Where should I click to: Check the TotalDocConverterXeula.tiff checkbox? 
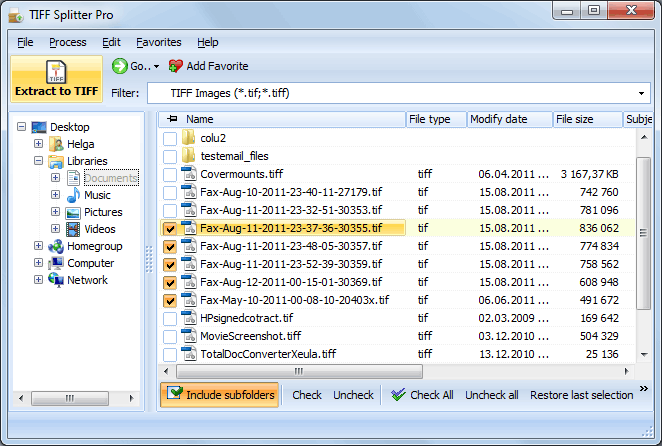pos(170,354)
